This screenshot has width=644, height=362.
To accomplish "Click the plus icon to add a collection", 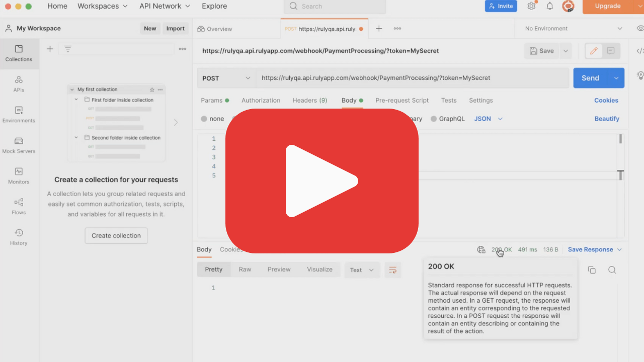I will tap(50, 49).
